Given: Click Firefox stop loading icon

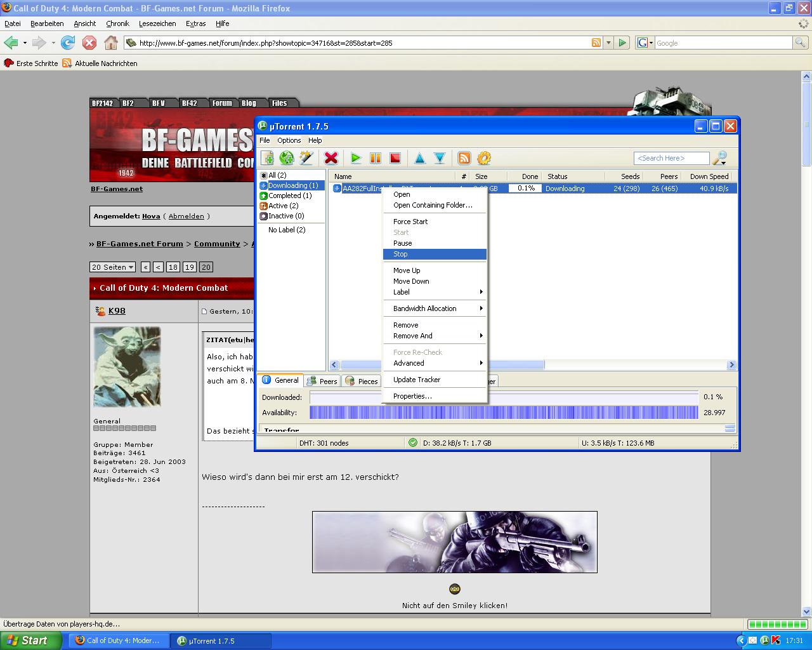Looking at the screenshot, I should (x=89, y=43).
